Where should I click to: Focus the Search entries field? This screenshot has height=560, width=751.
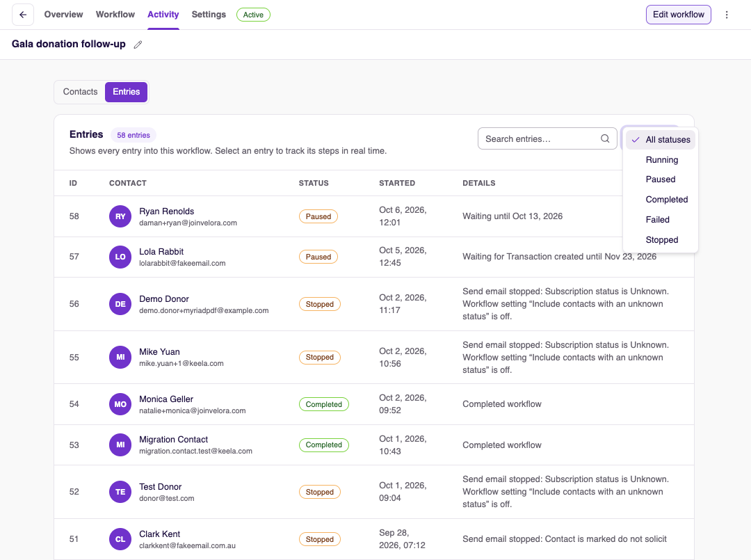click(547, 138)
